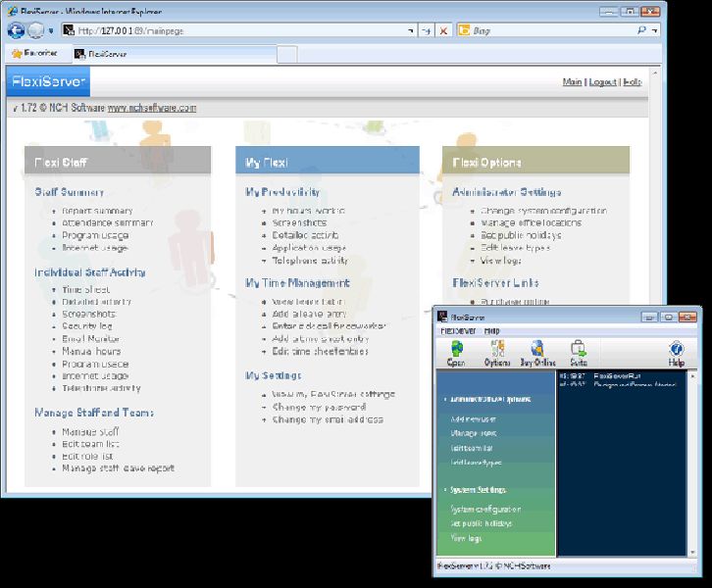712x588 pixels.
Task: Select the FlexiServer browser tab
Action: (x=175, y=54)
